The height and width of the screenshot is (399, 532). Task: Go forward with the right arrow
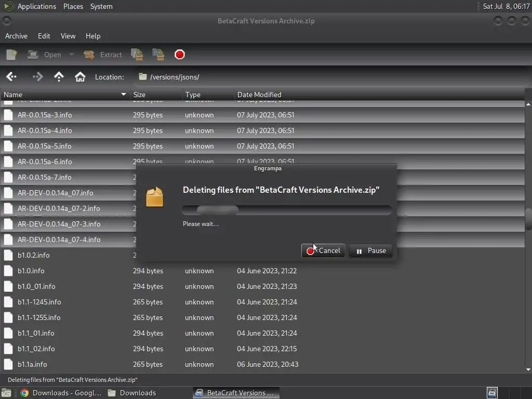37,77
